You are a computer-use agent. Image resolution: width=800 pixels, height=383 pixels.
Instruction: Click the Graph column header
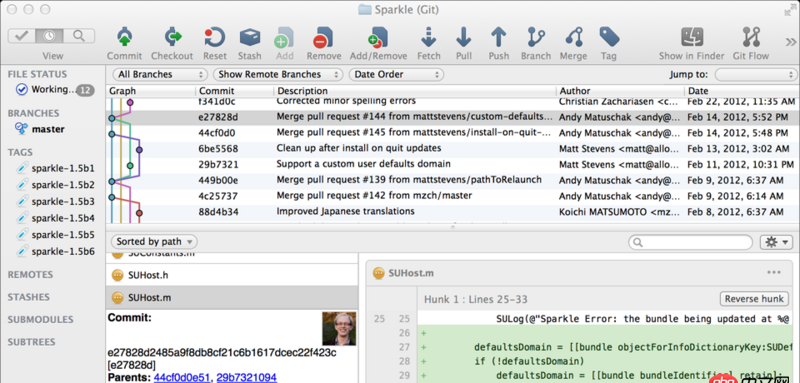[151, 91]
